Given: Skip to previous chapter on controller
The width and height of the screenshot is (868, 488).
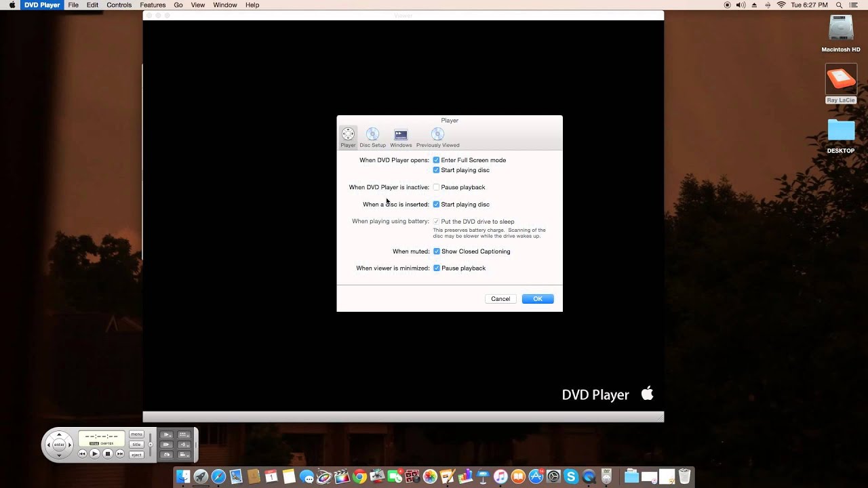Looking at the screenshot, I should (x=82, y=454).
